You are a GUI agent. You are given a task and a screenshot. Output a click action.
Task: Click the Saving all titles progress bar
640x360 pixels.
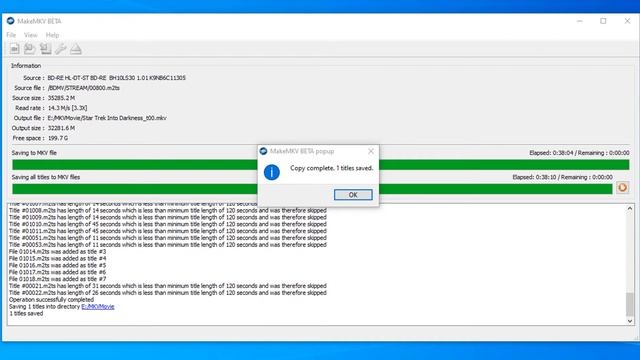click(312, 189)
